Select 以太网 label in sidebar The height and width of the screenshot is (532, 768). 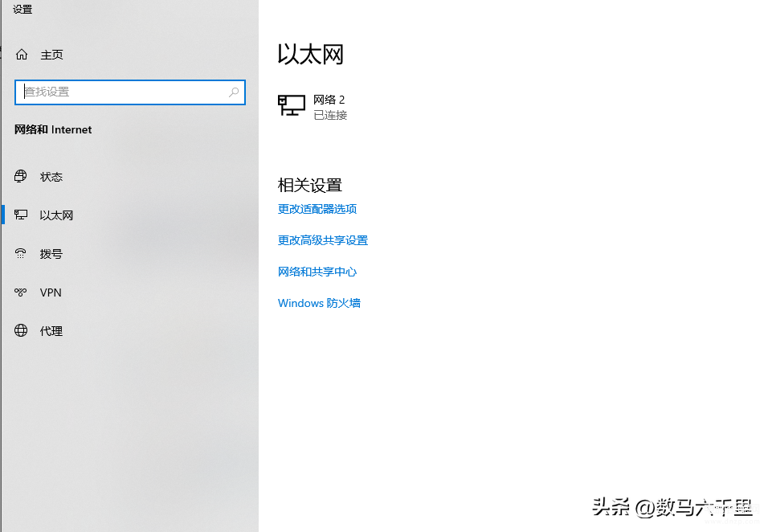[x=56, y=215]
